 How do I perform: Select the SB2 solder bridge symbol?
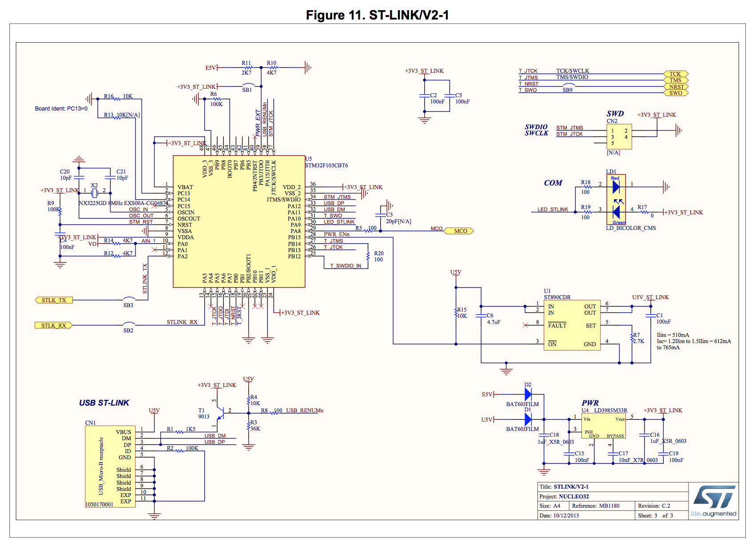[x=129, y=324]
